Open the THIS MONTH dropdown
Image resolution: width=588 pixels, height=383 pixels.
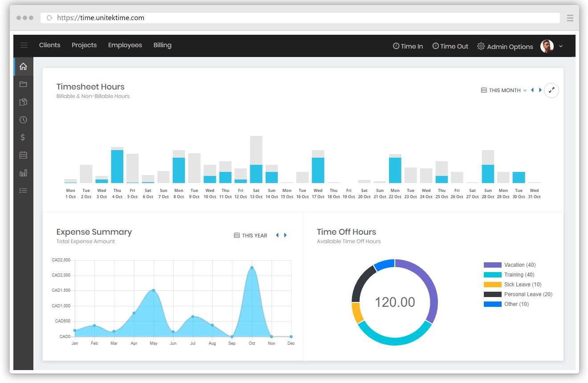[x=504, y=90]
